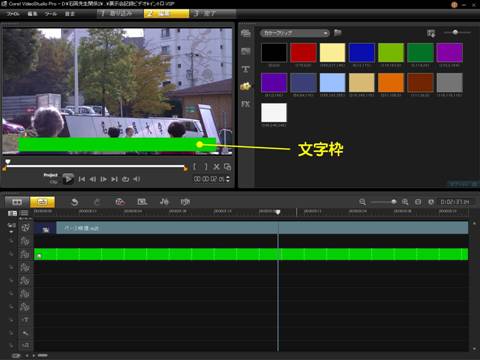Undo the last action

click(75, 202)
